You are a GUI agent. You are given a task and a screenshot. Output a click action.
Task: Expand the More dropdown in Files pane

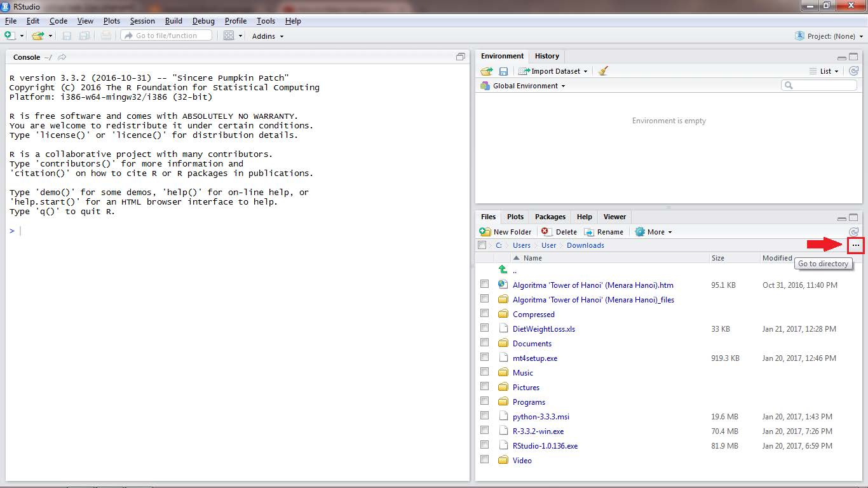(653, 232)
